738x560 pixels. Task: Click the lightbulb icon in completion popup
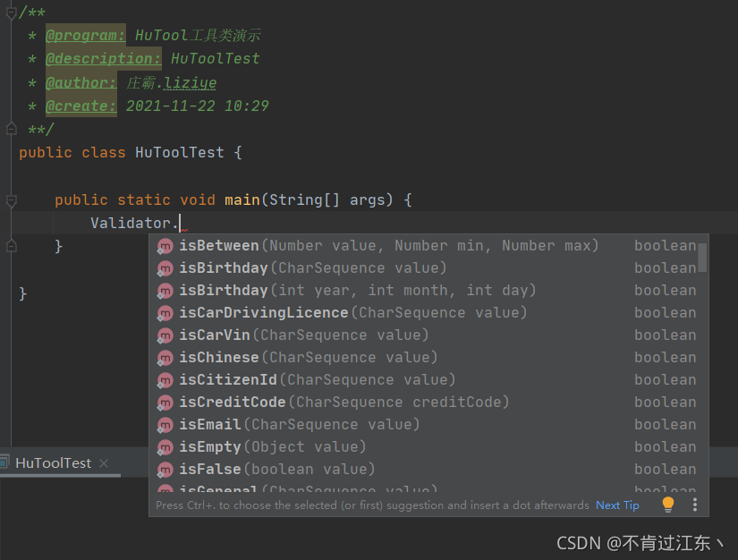(668, 505)
